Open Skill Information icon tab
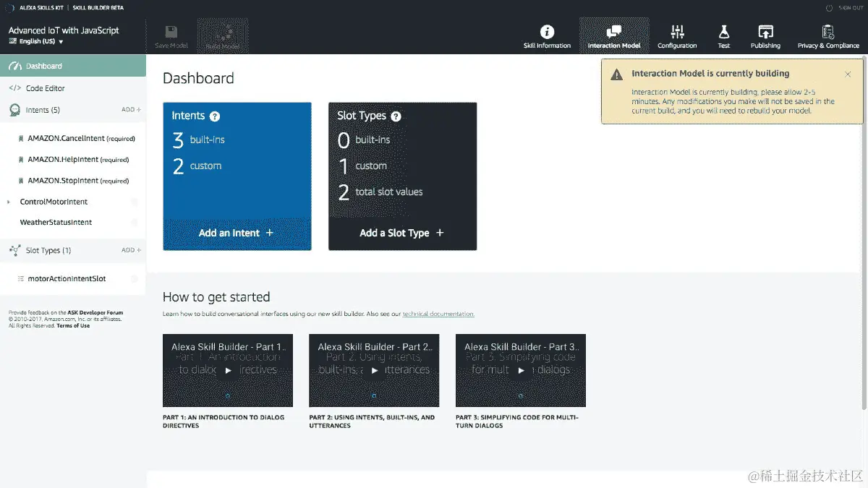 pos(548,32)
